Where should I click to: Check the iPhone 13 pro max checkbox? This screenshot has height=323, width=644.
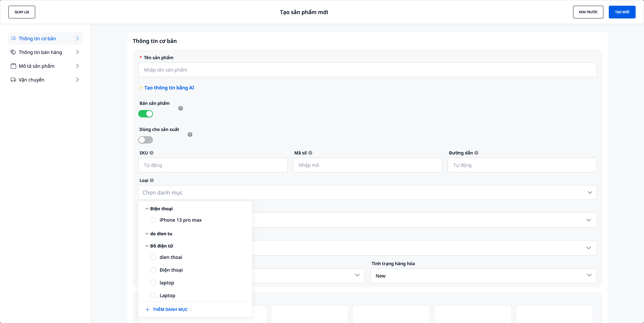[x=153, y=220]
